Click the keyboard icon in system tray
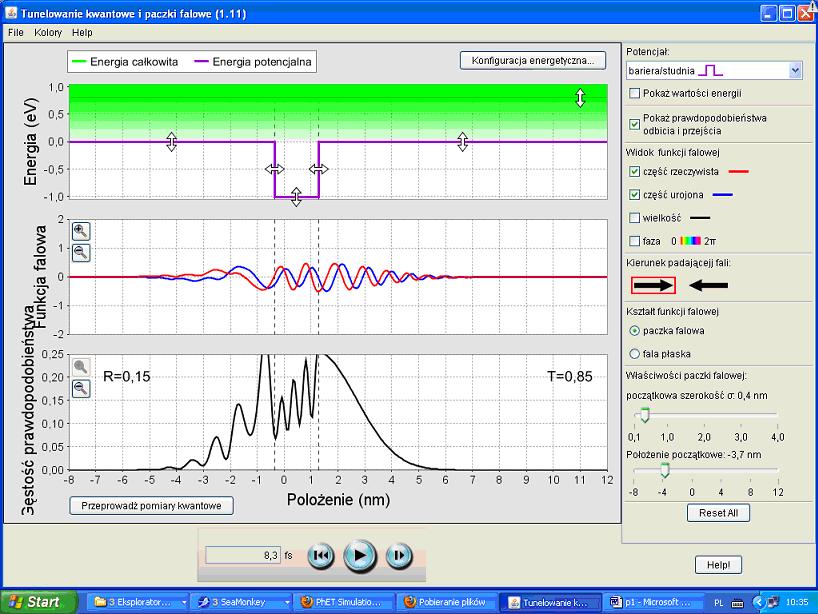 click(737, 603)
